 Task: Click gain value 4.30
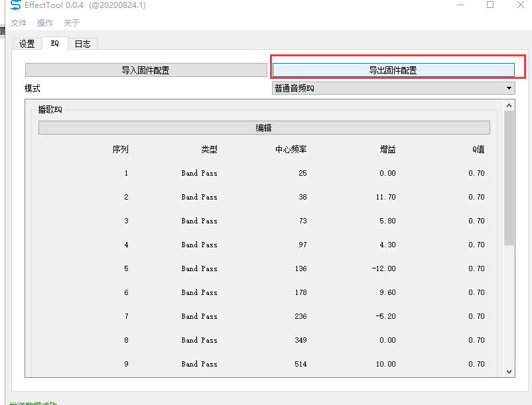[388, 245]
